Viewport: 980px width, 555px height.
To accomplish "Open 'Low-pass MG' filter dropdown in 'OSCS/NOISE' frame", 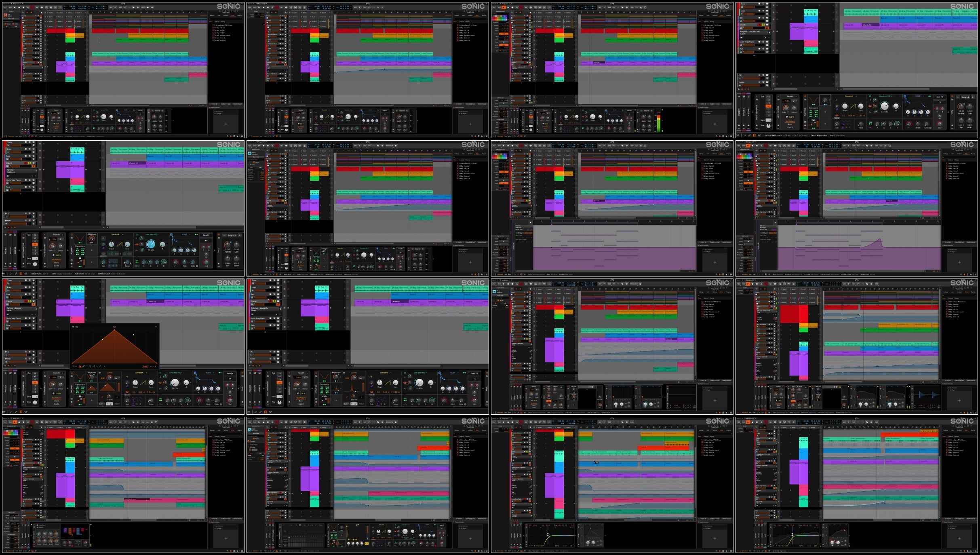I will pos(152,234).
